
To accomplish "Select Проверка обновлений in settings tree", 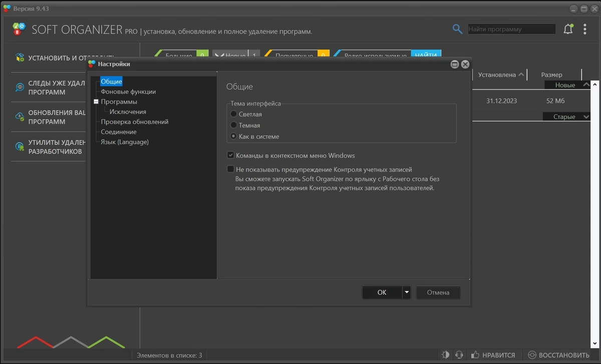I will click(135, 122).
